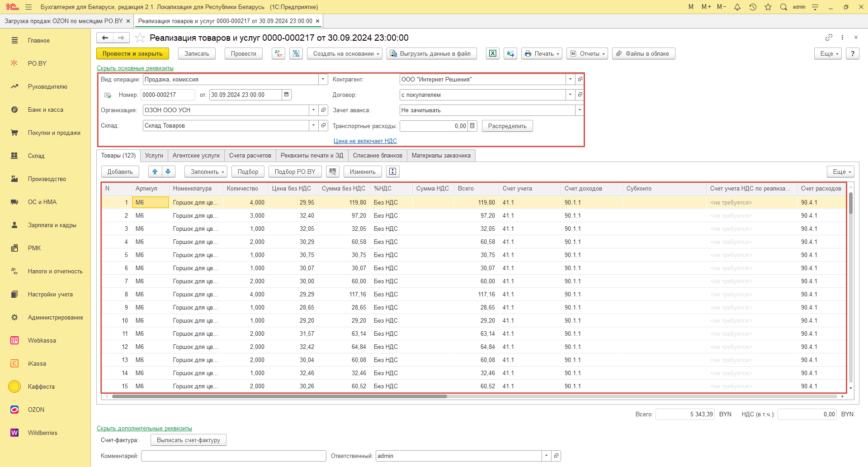Expand Вид операции dropdown
The image size is (868, 467).
(x=323, y=79)
